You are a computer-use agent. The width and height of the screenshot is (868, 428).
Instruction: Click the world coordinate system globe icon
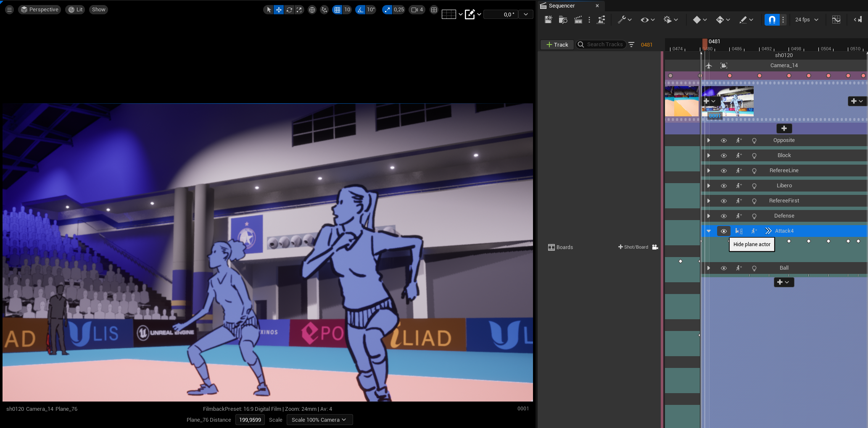(x=312, y=10)
